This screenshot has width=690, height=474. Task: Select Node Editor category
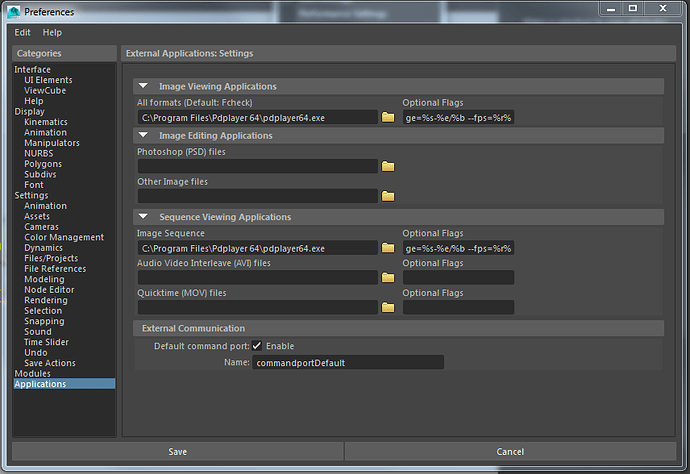click(49, 290)
